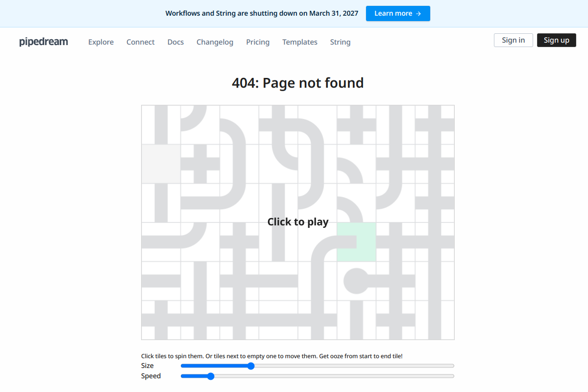The height and width of the screenshot is (392, 588).
Task: Click the Learn more banner button
Action: coord(398,13)
